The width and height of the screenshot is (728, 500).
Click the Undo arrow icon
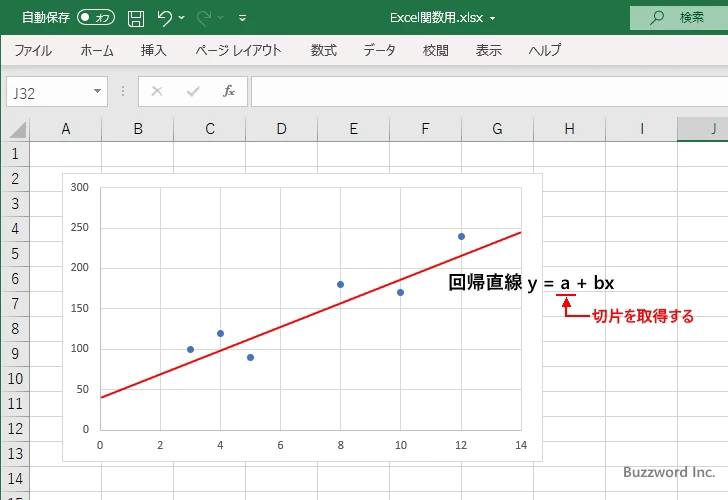(164, 18)
